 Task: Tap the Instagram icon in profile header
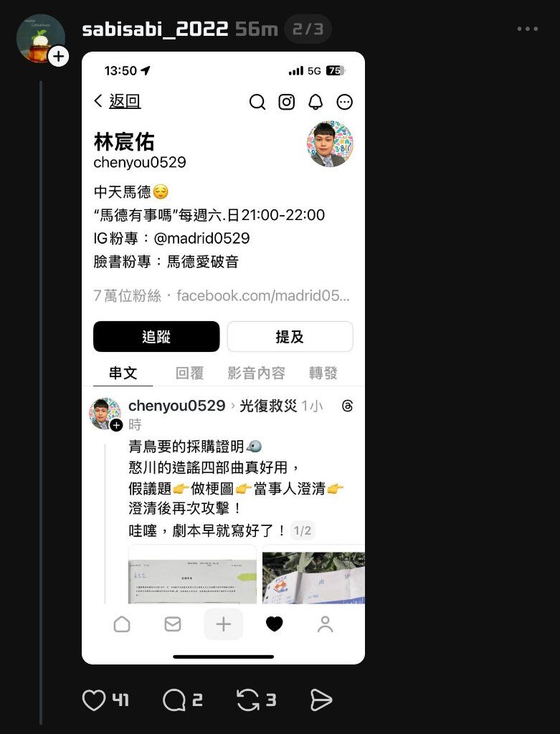pyautogui.click(x=287, y=102)
